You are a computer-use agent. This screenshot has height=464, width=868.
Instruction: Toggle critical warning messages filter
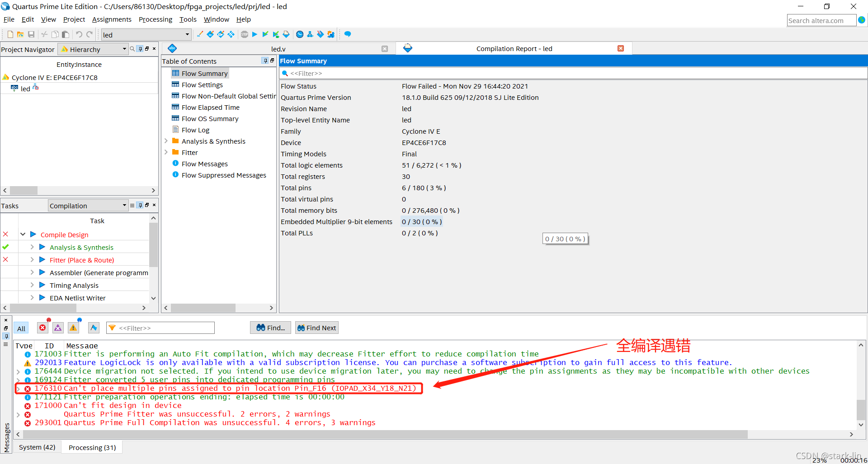(x=58, y=328)
